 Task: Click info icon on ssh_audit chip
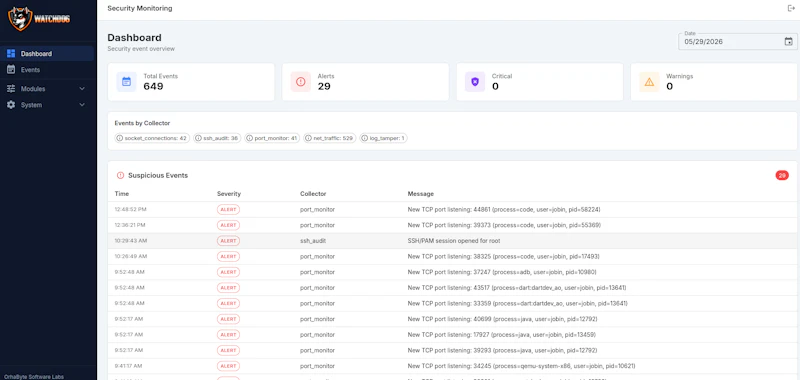tap(198, 138)
